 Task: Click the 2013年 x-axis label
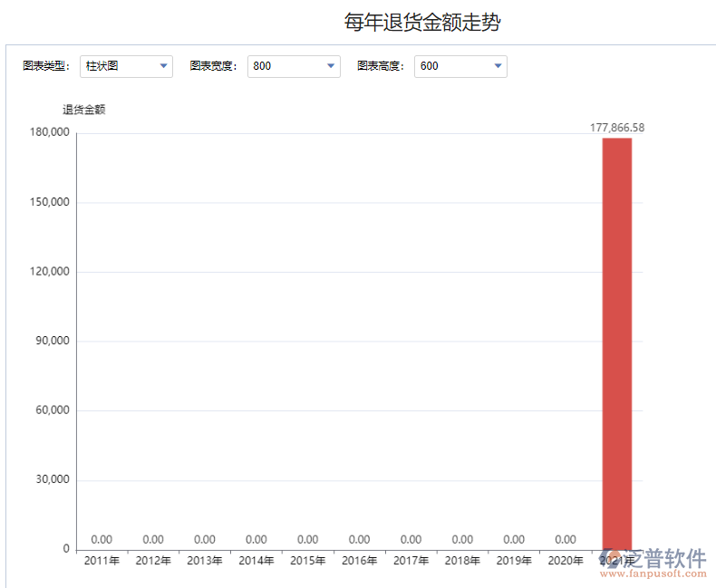(x=205, y=560)
